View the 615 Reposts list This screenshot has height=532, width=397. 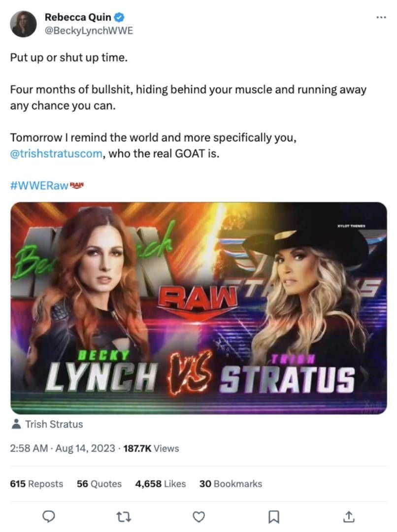[x=36, y=484]
